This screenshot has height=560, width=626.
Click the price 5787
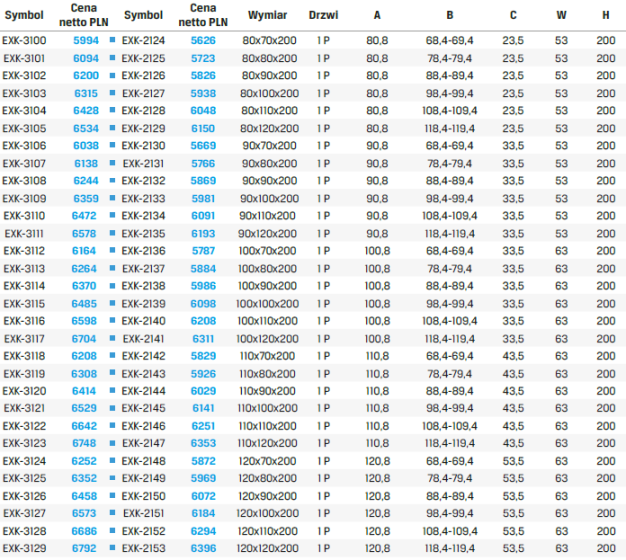(203, 251)
